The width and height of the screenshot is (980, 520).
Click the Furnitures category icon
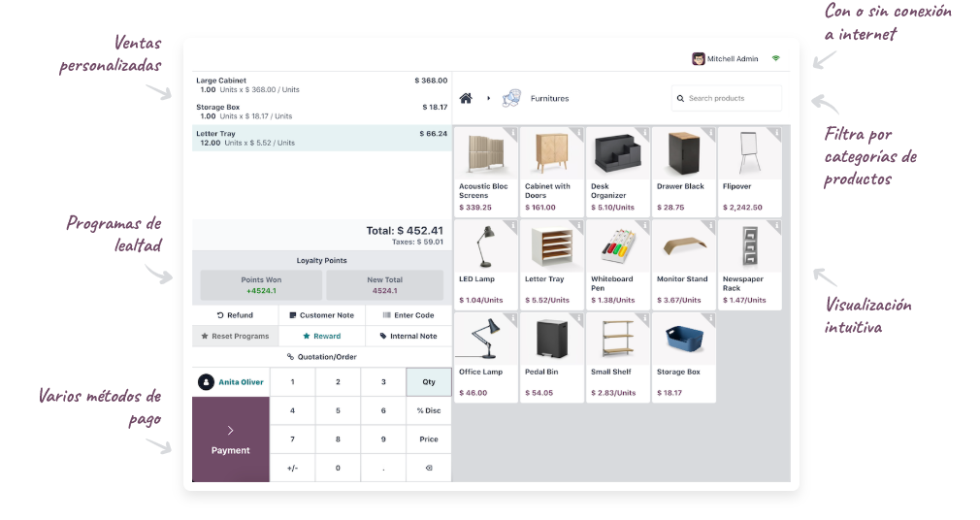pos(511,98)
